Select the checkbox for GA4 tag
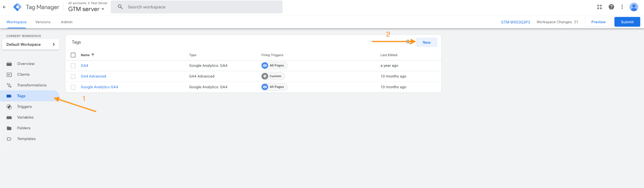Viewport: 644px width, 188px height. (73, 66)
